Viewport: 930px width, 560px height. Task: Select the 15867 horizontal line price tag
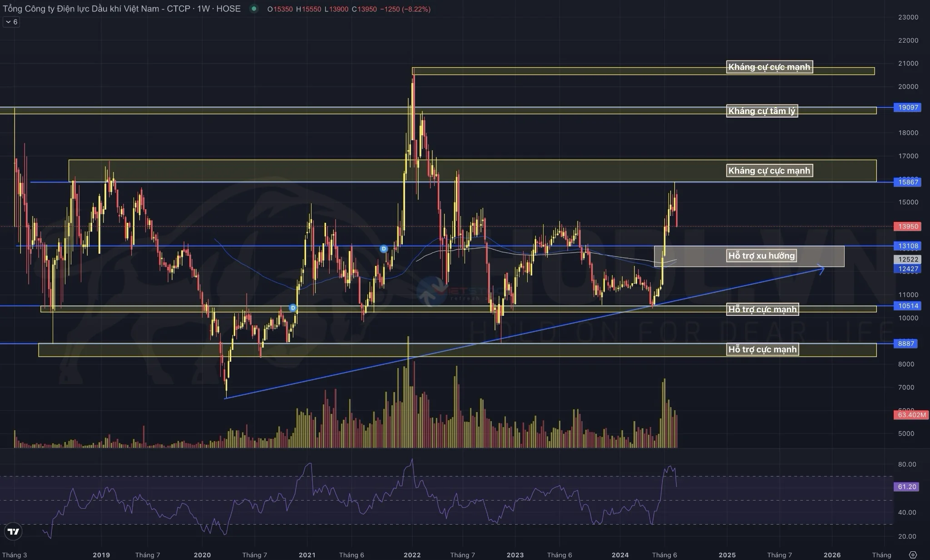click(x=908, y=182)
